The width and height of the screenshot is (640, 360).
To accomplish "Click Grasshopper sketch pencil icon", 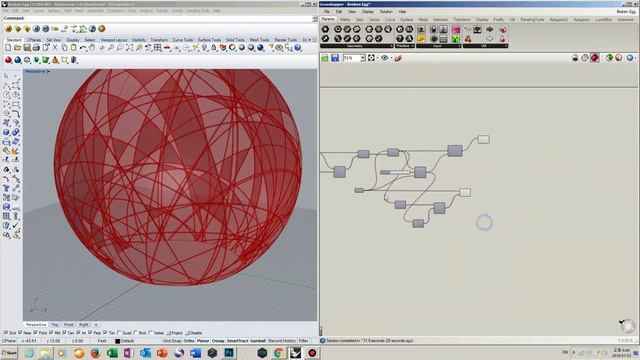I will point(398,58).
